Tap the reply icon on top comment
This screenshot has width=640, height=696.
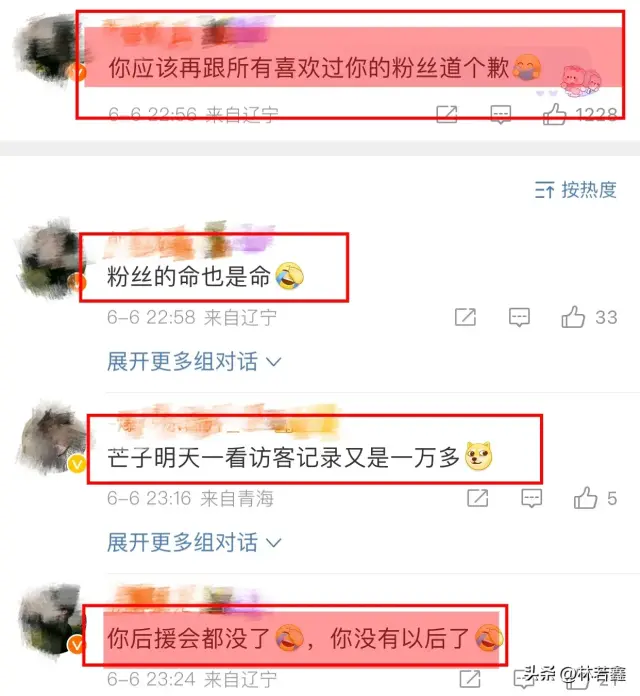coord(501,115)
